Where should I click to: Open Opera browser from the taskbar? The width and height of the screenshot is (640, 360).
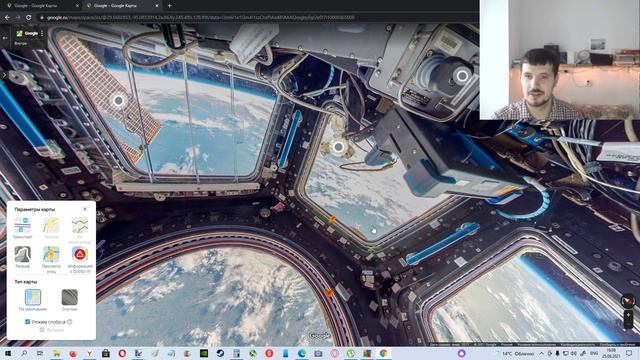pos(122,353)
